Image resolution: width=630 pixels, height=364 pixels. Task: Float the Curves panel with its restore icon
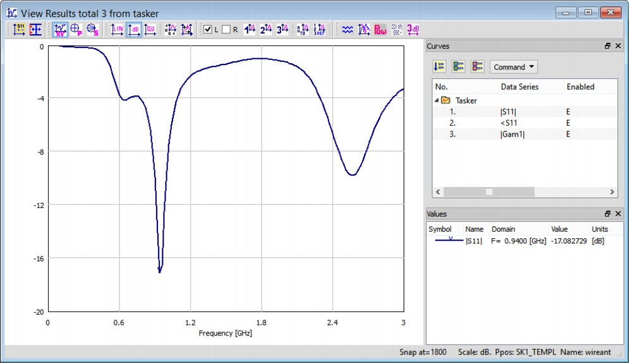(x=607, y=46)
